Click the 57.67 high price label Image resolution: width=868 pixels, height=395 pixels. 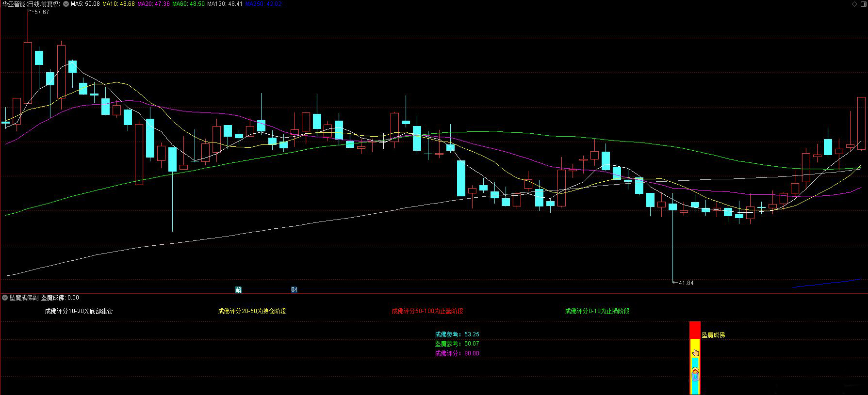click(42, 12)
